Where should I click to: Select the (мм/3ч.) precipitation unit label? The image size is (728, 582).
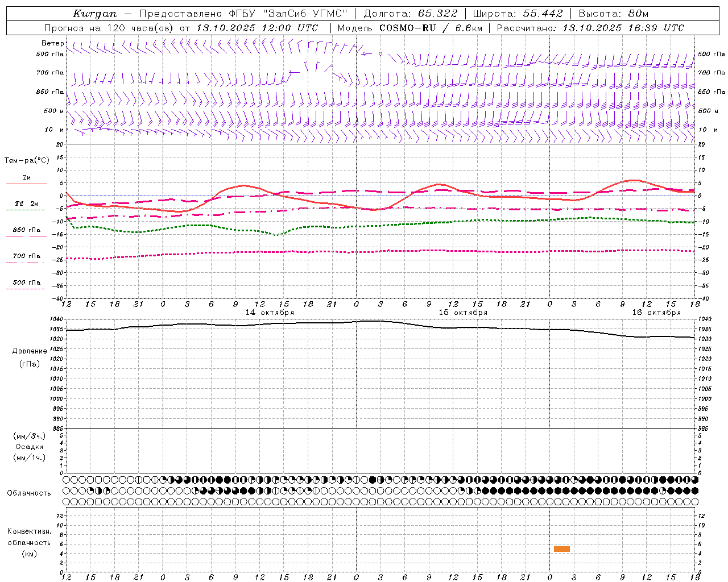coord(30,436)
